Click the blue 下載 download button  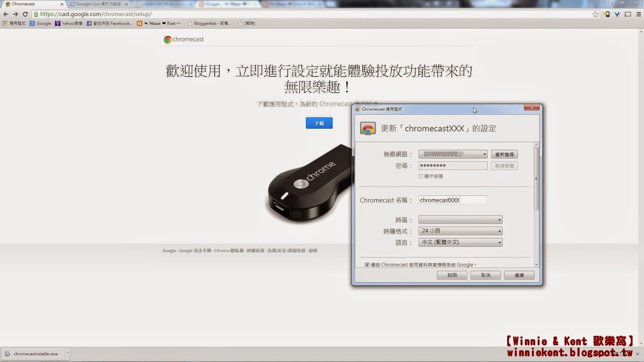point(319,123)
